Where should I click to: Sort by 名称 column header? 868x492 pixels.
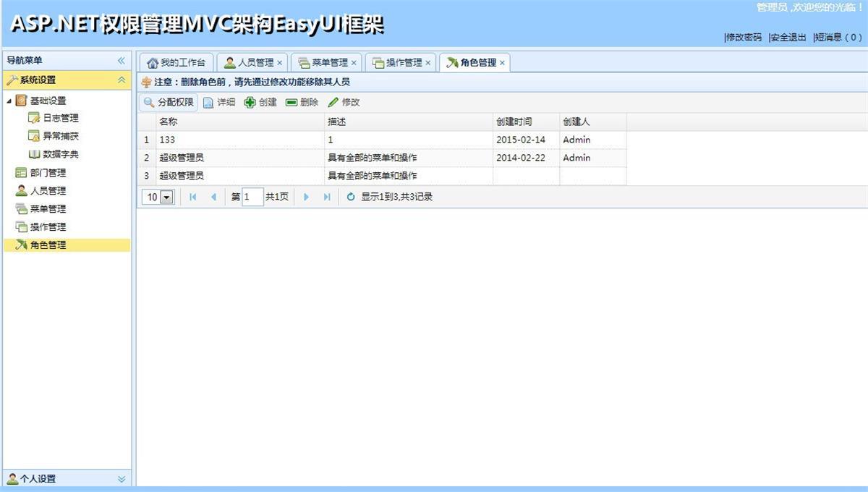pyautogui.click(x=240, y=122)
